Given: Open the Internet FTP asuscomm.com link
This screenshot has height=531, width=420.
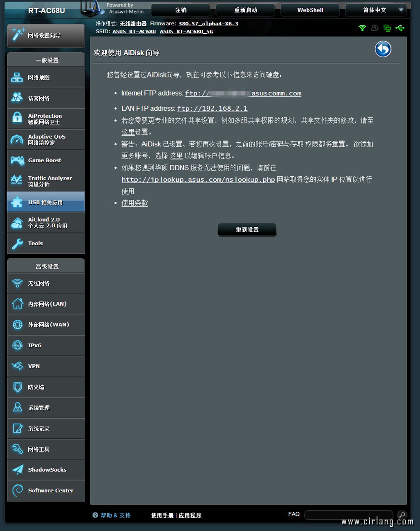Looking at the screenshot, I should coord(243,93).
